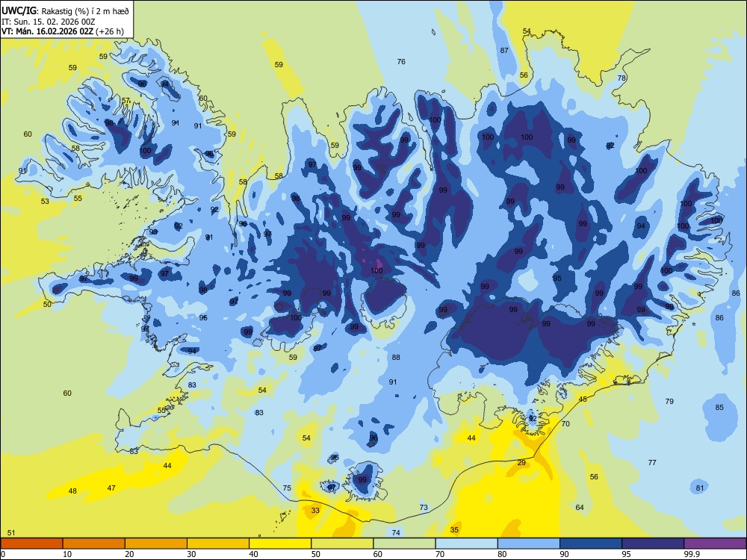Click the humidity value '48' on the map
This screenshot has width=747, height=560.
click(x=72, y=491)
